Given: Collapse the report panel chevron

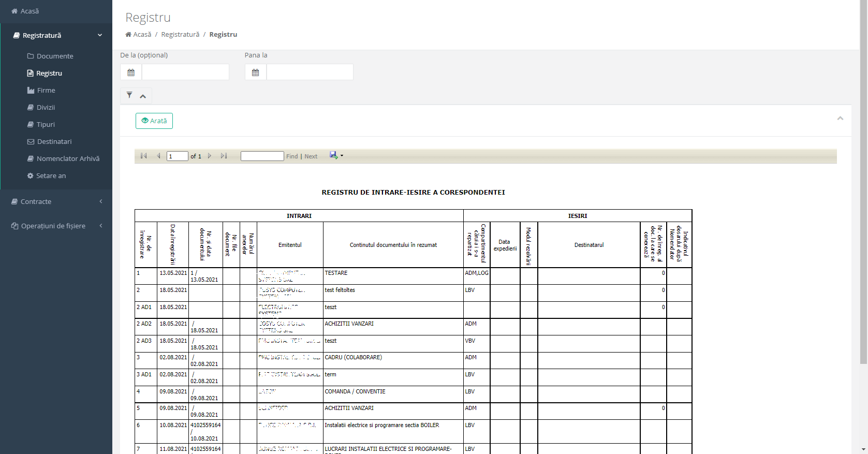Looking at the screenshot, I should 840,119.
